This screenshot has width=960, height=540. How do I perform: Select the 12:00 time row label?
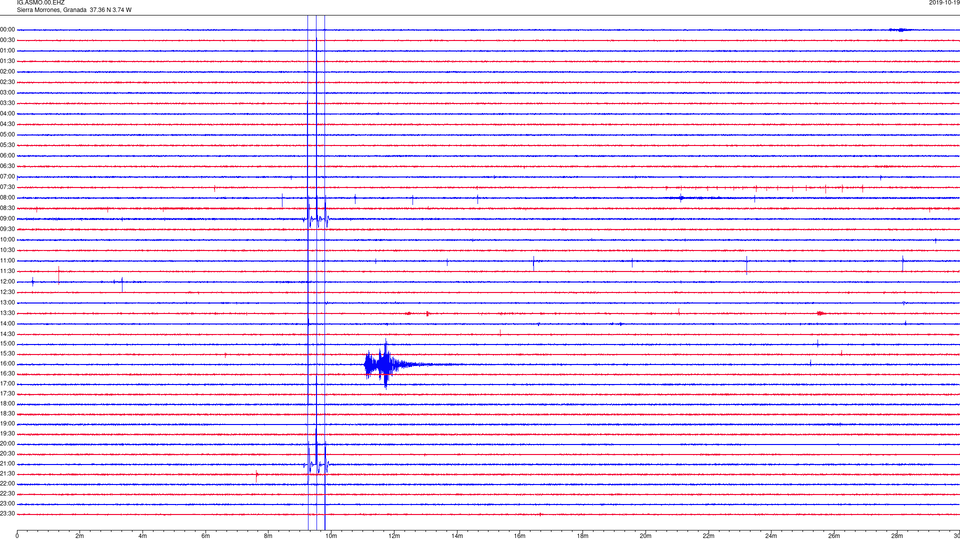[x=7, y=282]
